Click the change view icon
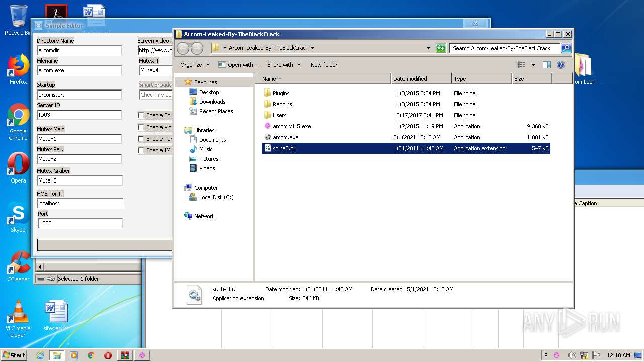This screenshot has width=644, height=362. pos(521,65)
